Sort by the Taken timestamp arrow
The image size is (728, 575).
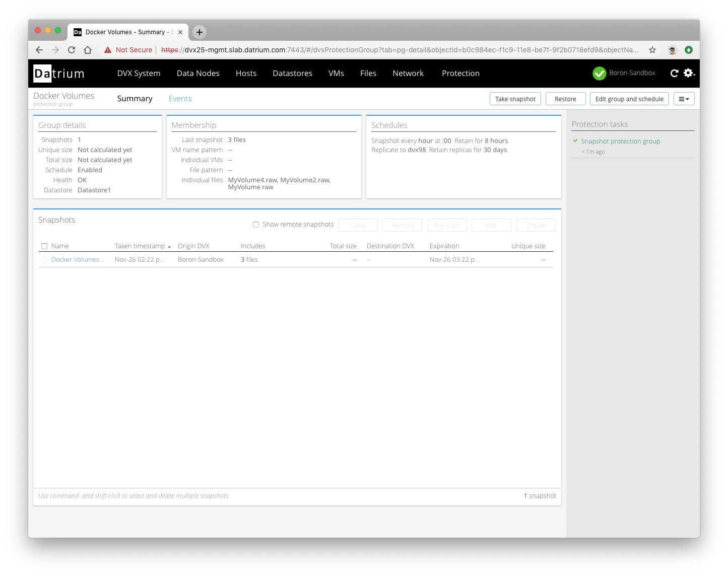169,247
